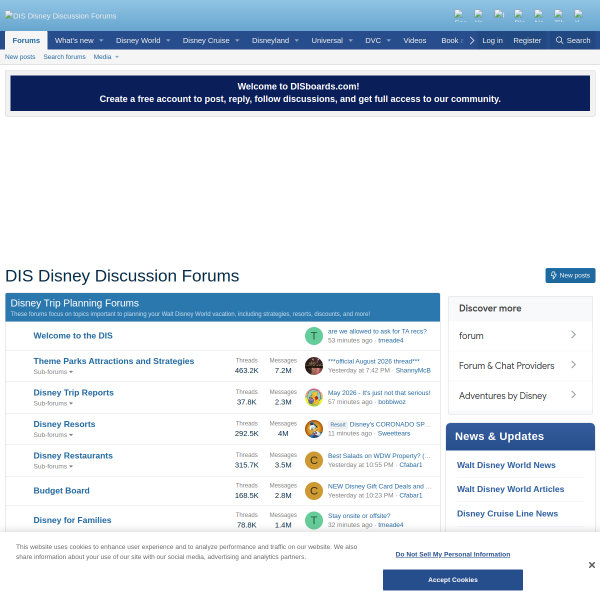Open the Videos menu item
This screenshot has width=600, height=600.
pyautogui.click(x=415, y=40)
